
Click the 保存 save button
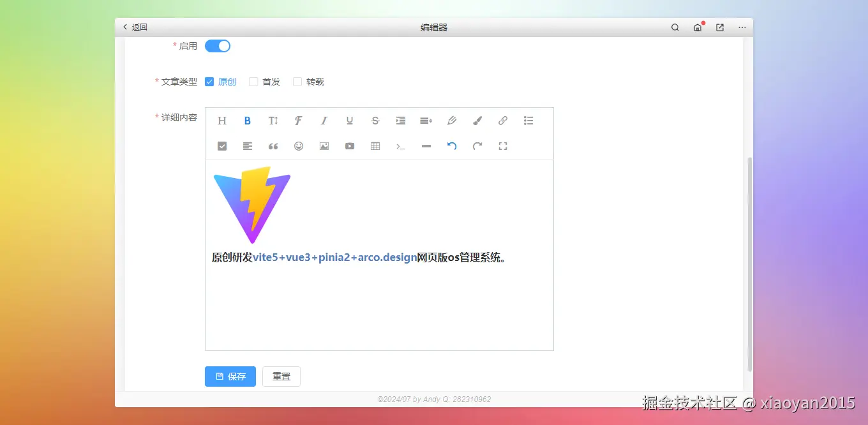point(230,377)
